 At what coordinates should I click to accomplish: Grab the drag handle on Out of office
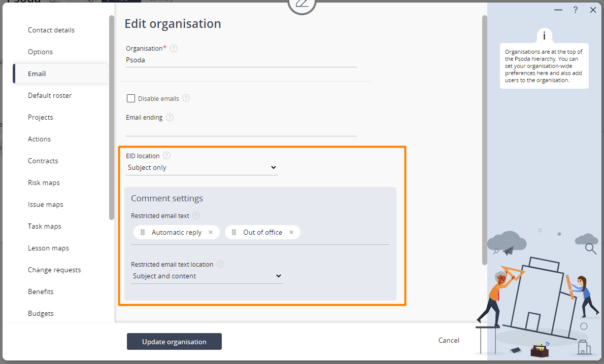(234, 232)
